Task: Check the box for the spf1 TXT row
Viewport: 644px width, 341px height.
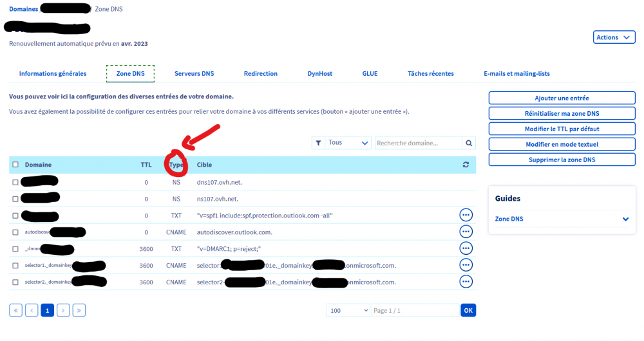Action: tap(15, 216)
